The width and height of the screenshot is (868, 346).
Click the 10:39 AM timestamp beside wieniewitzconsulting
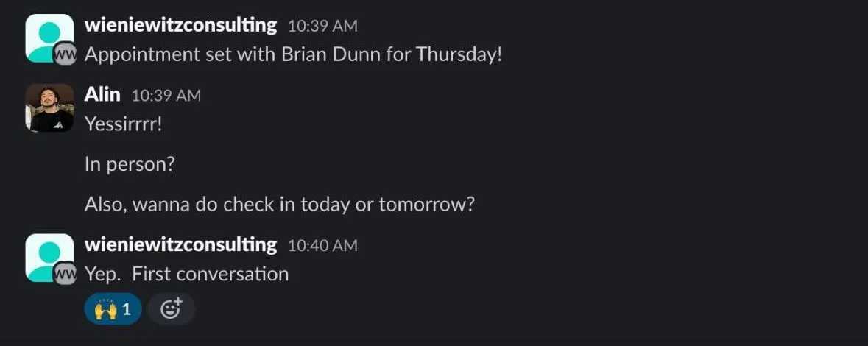tap(322, 26)
